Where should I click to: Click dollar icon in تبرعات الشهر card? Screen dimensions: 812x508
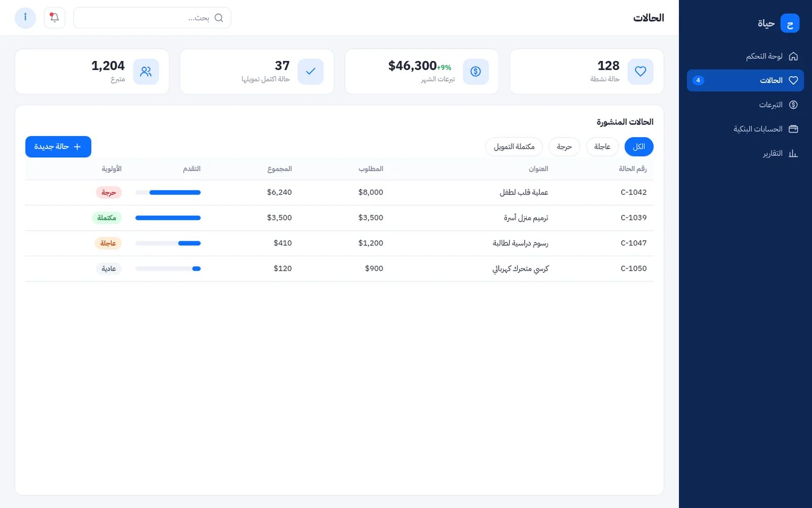(476, 72)
